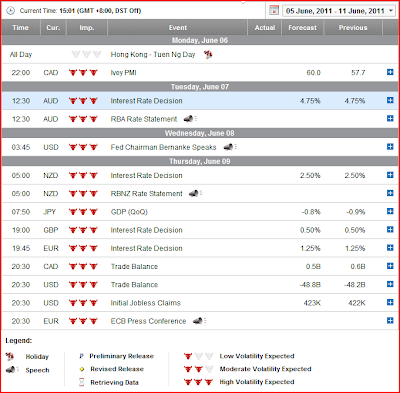
Task: Select the Hong Kong - Tuen Ng Day event
Action: click(x=153, y=54)
